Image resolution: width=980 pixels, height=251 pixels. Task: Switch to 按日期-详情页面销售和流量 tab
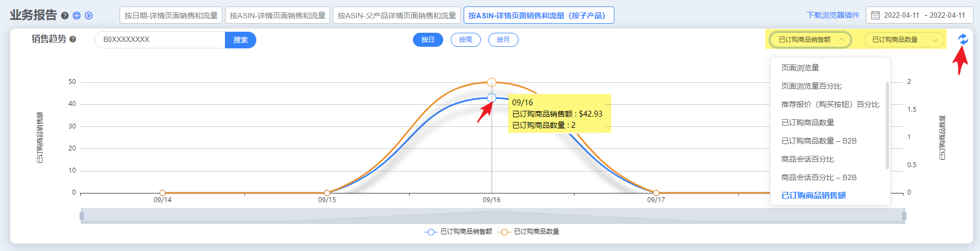coord(171,16)
